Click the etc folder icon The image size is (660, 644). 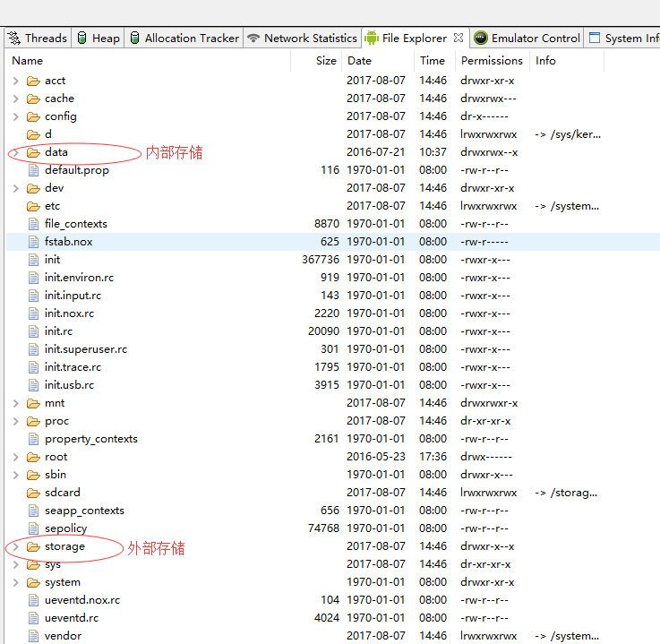[x=33, y=206]
